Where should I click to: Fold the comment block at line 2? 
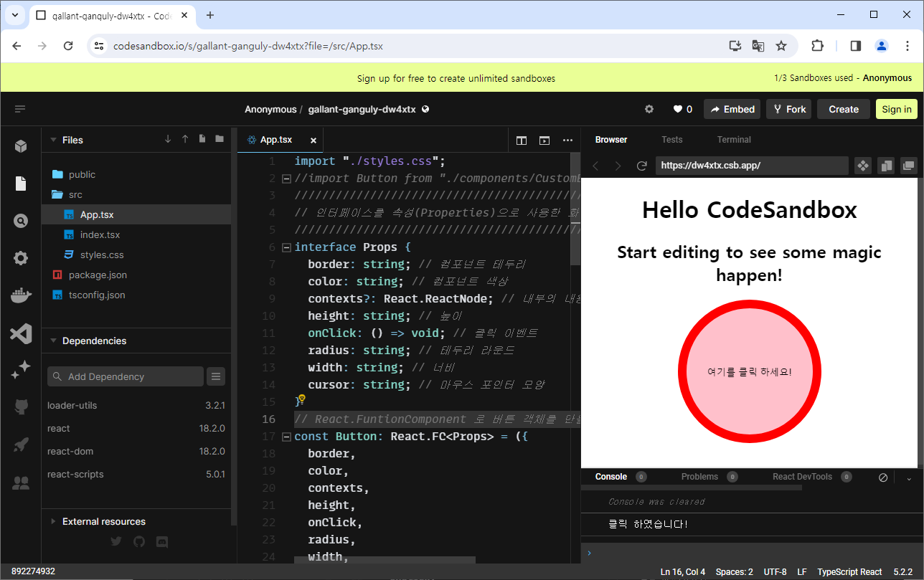pos(287,179)
